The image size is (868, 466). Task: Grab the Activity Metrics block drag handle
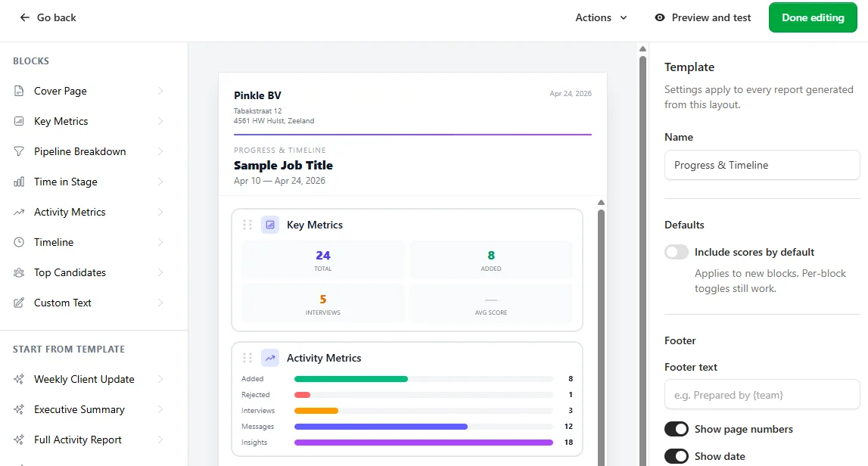(x=247, y=358)
